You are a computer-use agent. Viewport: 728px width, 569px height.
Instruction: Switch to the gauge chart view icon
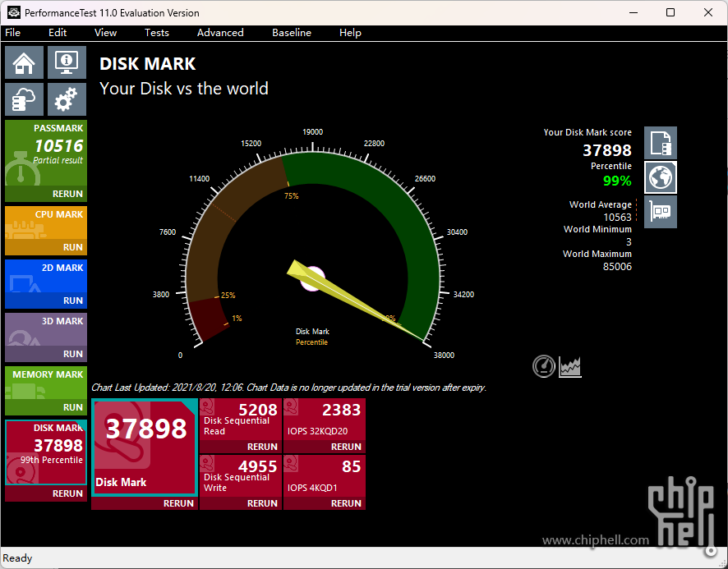tap(544, 367)
